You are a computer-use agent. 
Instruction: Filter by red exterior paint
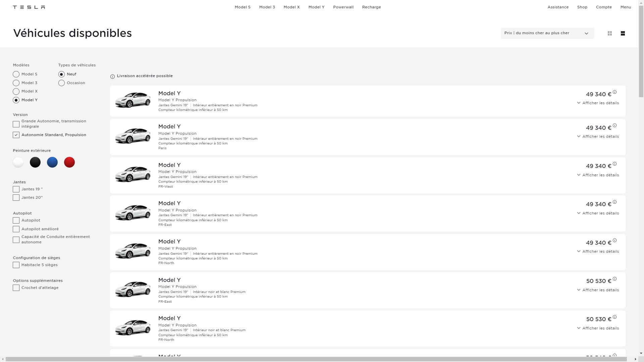coord(69,162)
